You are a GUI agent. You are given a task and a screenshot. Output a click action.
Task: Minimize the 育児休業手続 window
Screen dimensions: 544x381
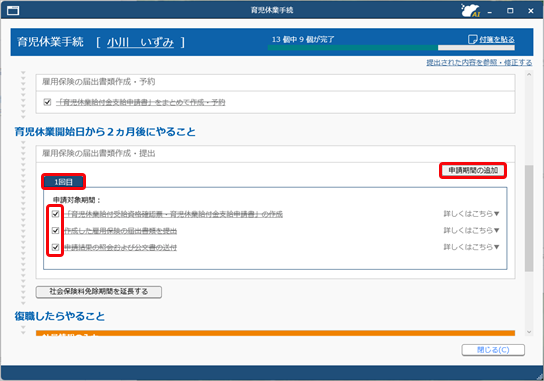pyautogui.click(x=490, y=11)
